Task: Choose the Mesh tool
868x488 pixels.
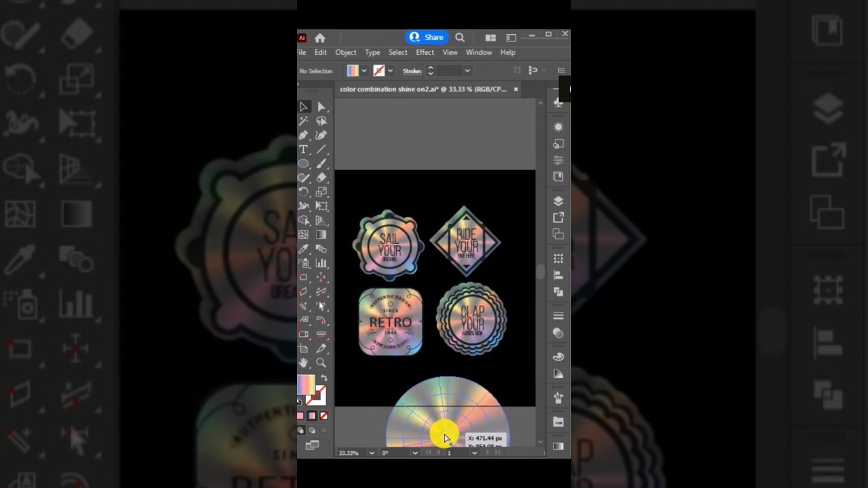Action: tap(304, 235)
